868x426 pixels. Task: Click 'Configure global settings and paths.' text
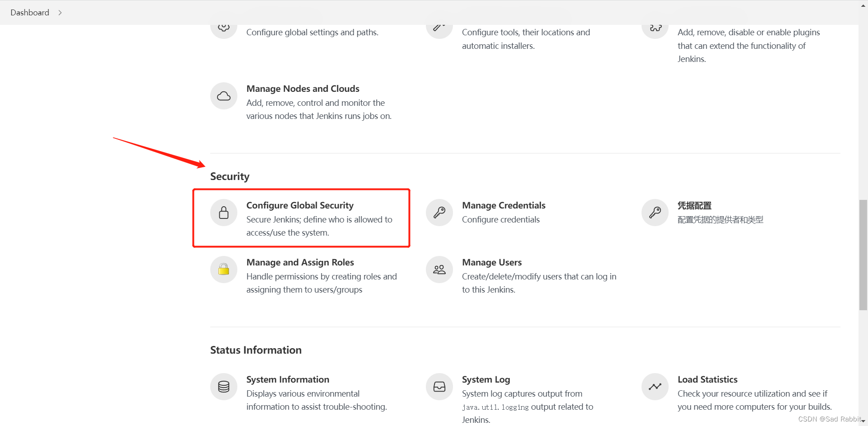(x=312, y=32)
